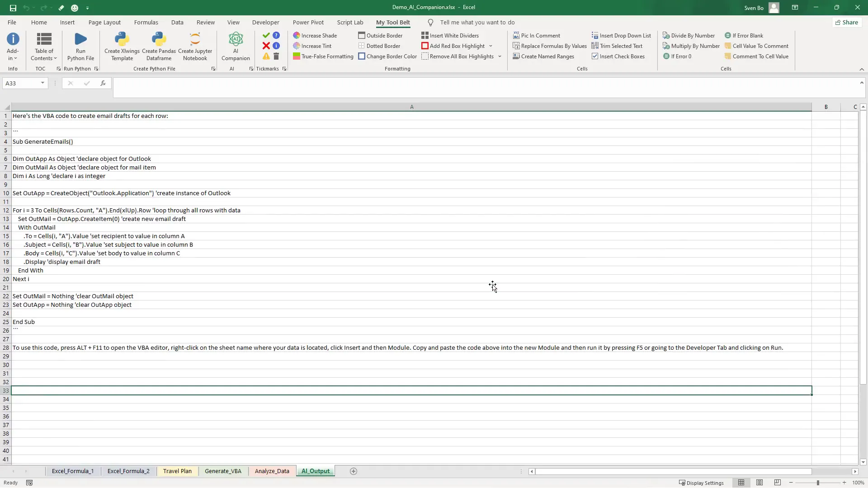Create a Jupyter Notebook
The width and height of the screenshot is (868, 488).
click(x=195, y=47)
